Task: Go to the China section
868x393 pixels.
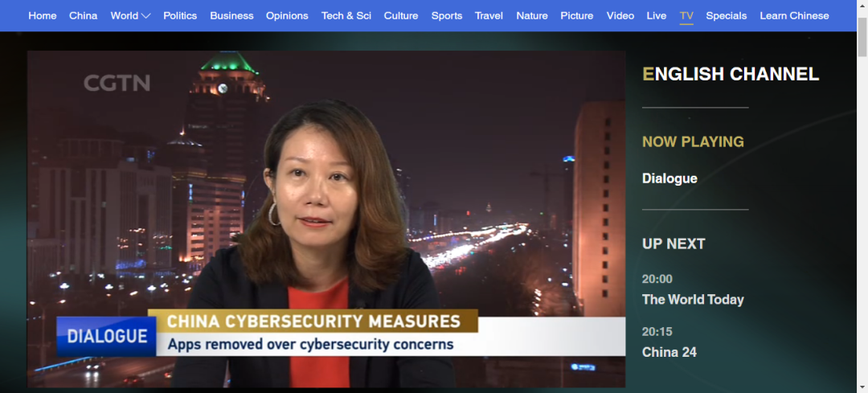Action: coord(83,15)
